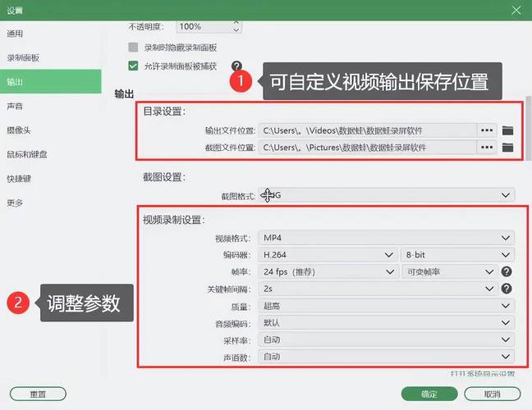This screenshot has height=410, width=532.
Task: Close the settings dialog
Action: click(516, 10)
